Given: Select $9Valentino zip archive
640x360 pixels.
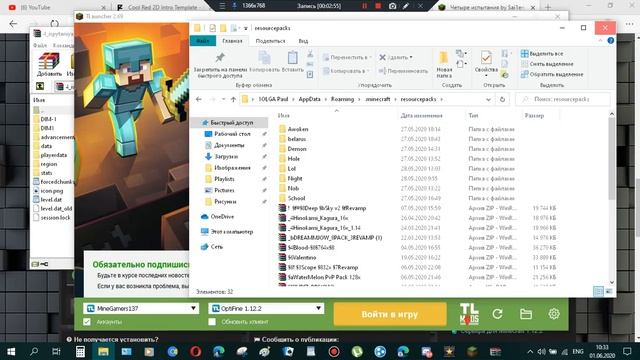Looking at the screenshot, I should [x=302, y=258].
